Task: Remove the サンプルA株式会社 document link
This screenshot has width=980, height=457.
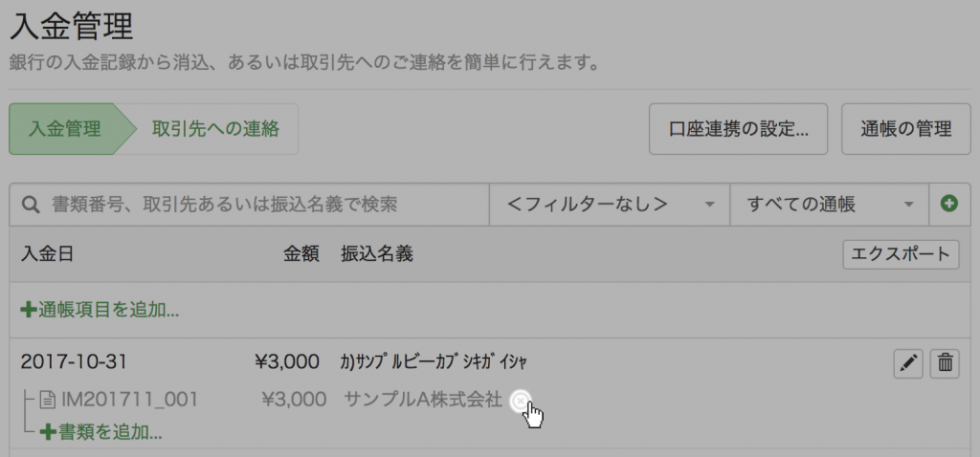Action: point(520,402)
